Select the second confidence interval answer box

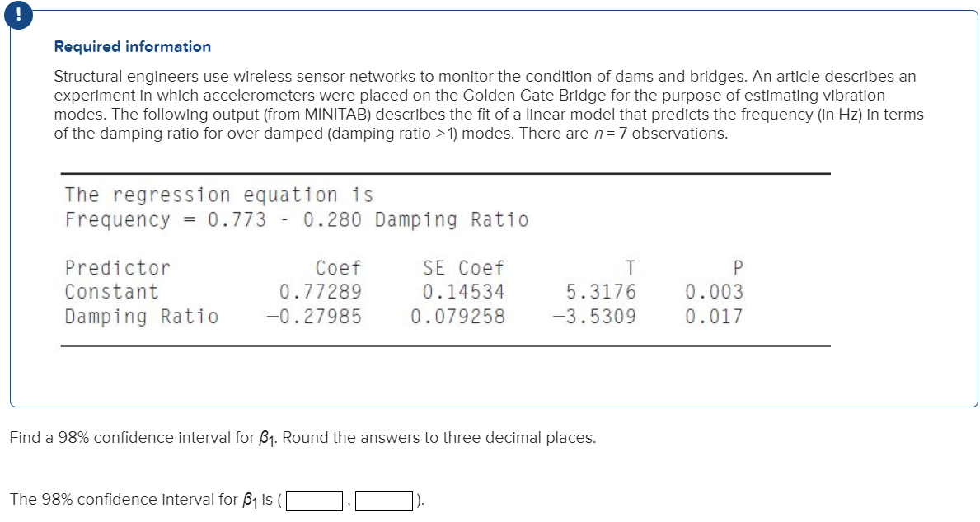pyautogui.click(x=385, y=500)
